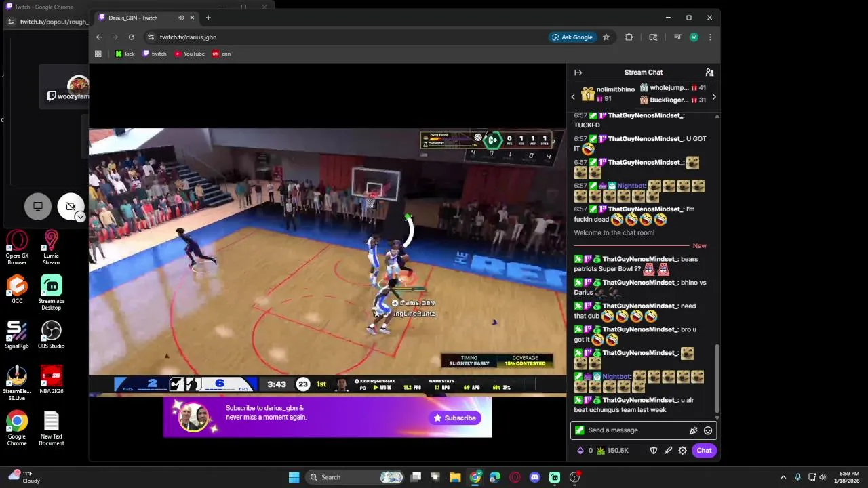This screenshot has height=488, width=868.
Task: Click the Twitch stream video player
Action: (x=328, y=262)
